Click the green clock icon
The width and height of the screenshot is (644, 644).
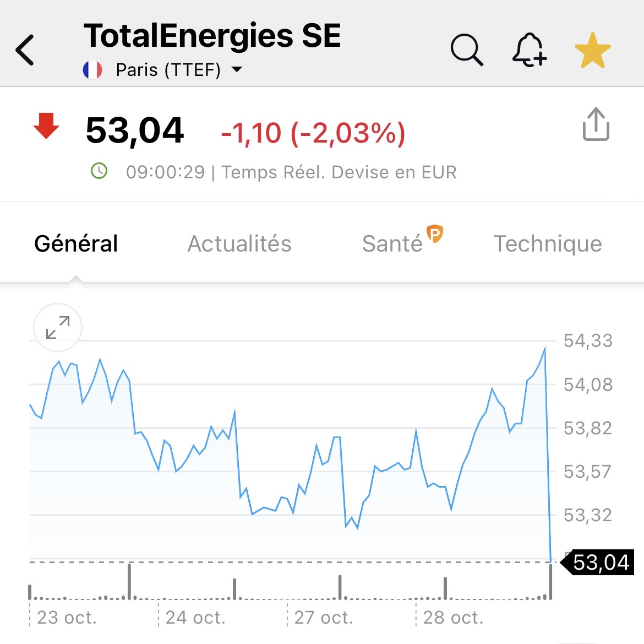tap(99, 171)
